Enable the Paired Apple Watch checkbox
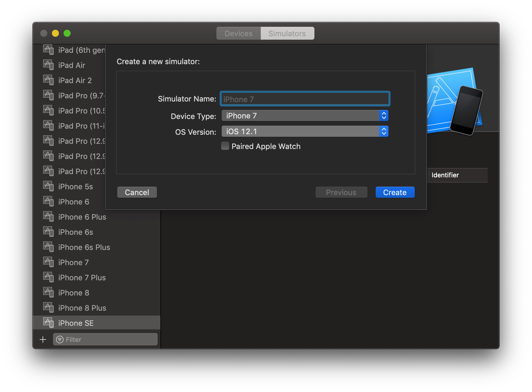The width and height of the screenshot is (532, 392). click(225, 146)
